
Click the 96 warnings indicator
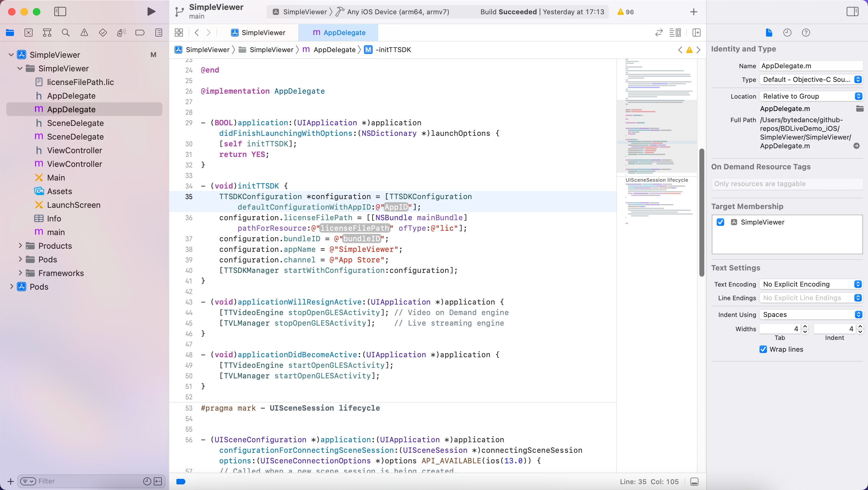click(626, 12)
